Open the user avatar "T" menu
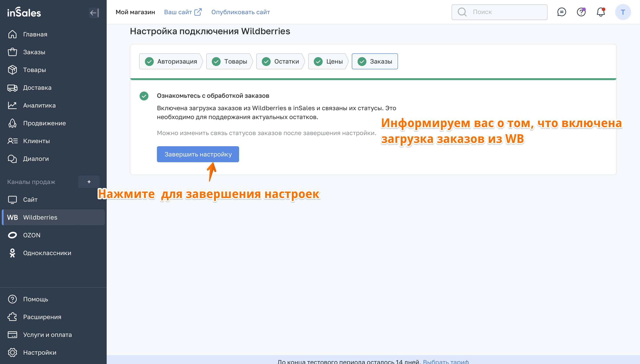This screenshot has width=640, height=364. (622, 12)
